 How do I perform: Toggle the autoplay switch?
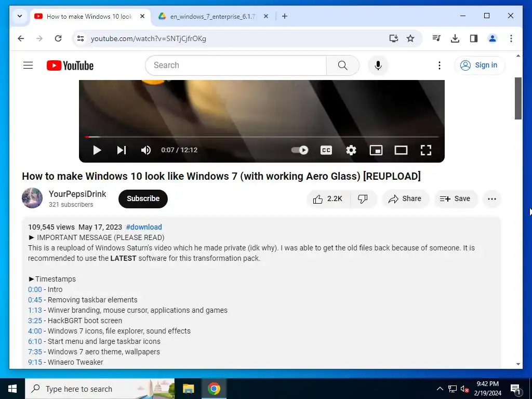[300, 150]
